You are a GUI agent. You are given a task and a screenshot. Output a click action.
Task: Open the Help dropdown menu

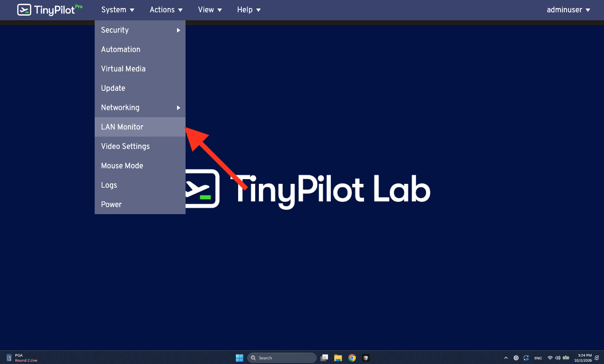[x=249, y=10]
